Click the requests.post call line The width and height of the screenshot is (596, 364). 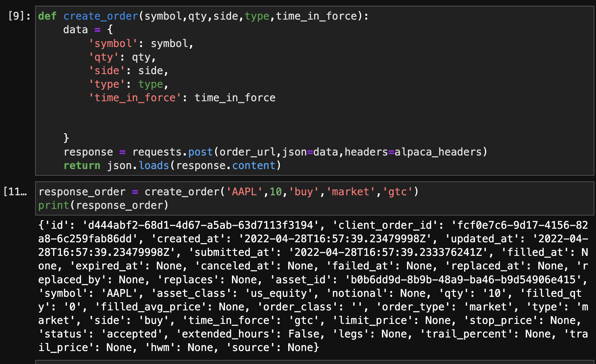(x=275, y=152)
